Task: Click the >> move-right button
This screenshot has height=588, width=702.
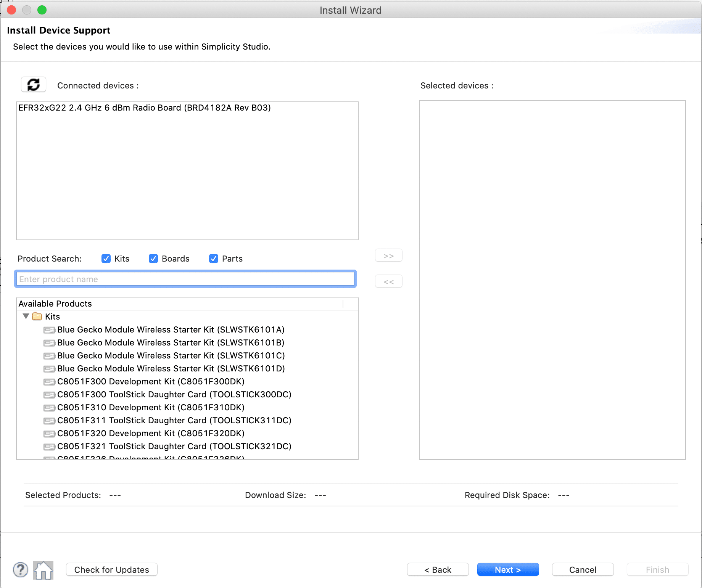Action: click(x=388, y=255)
